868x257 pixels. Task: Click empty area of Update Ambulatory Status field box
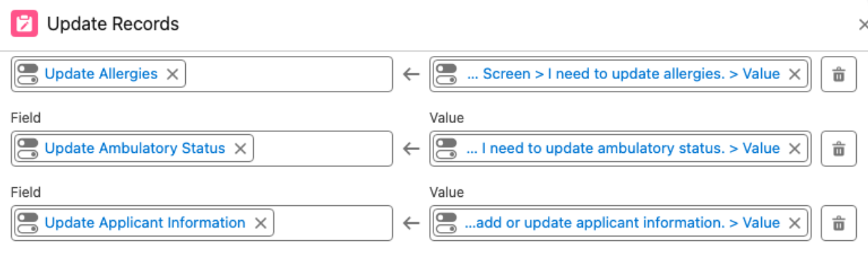321,149
